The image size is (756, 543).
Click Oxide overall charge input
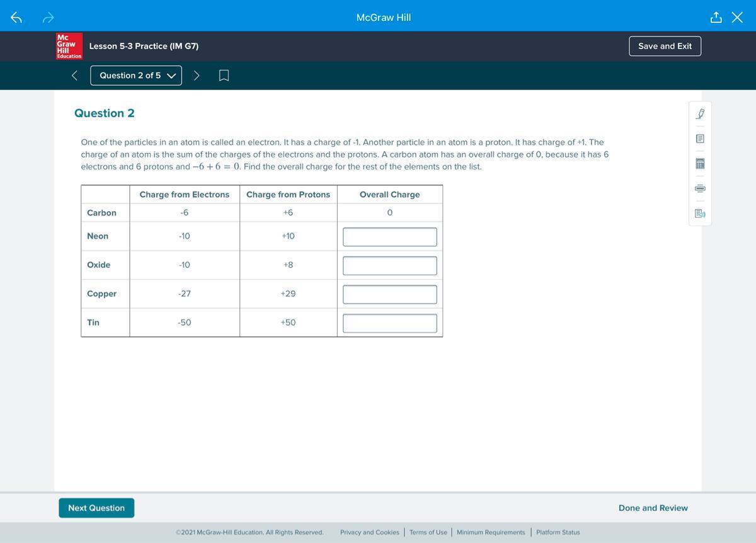click(390, 266)
